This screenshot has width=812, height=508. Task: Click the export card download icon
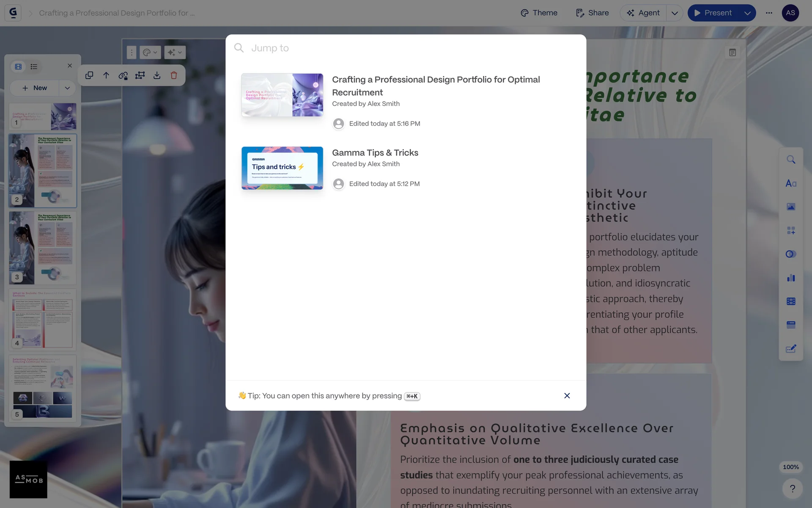coord(157,75)
